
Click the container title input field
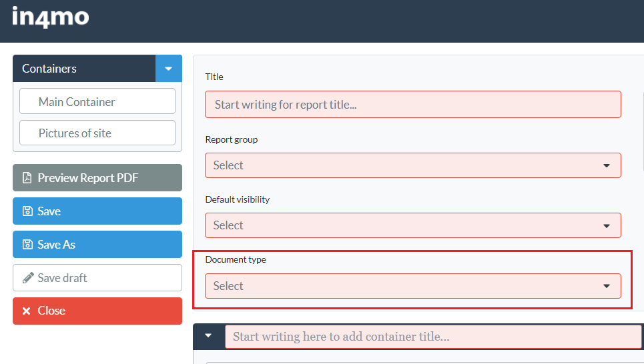click(432, 337)
